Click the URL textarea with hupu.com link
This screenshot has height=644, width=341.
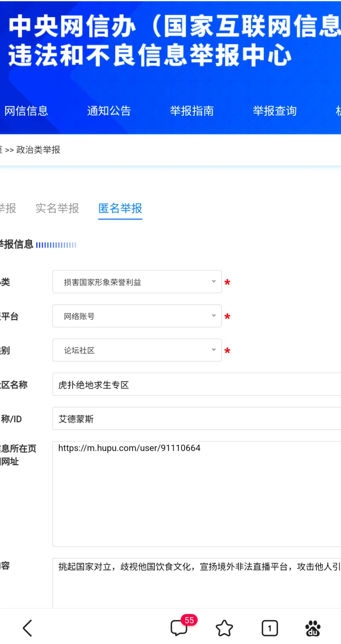196,494
